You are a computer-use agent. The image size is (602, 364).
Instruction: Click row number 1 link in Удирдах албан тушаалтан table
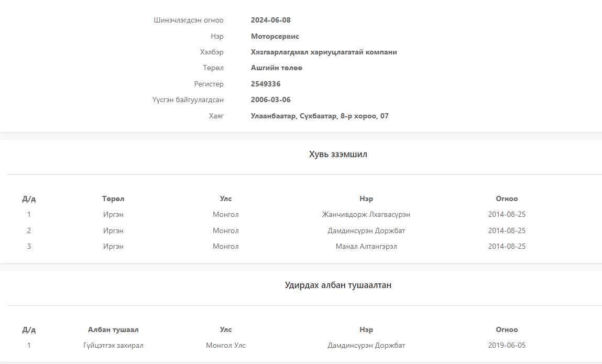click(x=29, y=345)
